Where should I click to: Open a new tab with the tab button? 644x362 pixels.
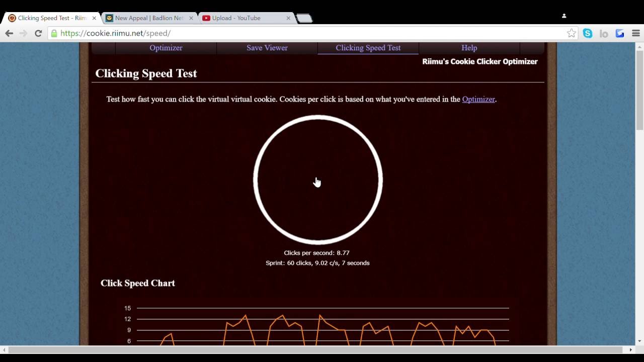304,19
